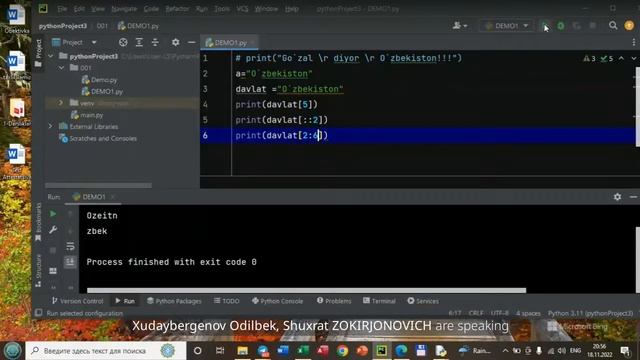Open Excel from the taskbar
This screenshot has width=640, height=360.
click(x=303, y=351)
